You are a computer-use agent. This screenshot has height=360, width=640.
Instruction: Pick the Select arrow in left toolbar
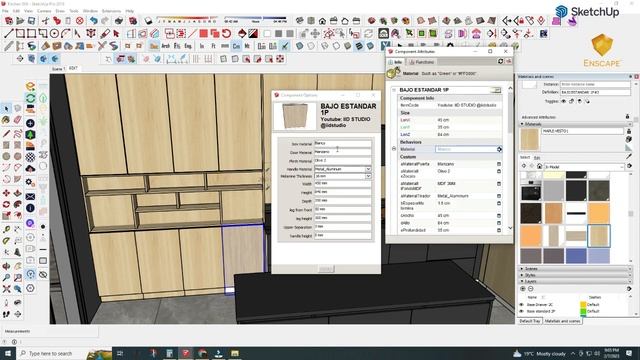click(6, 108)
